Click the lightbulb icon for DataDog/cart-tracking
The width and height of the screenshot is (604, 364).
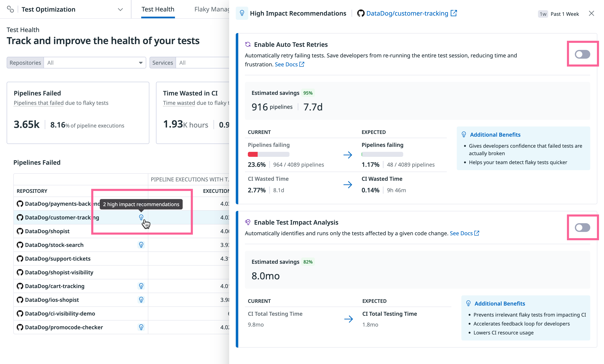141,286
